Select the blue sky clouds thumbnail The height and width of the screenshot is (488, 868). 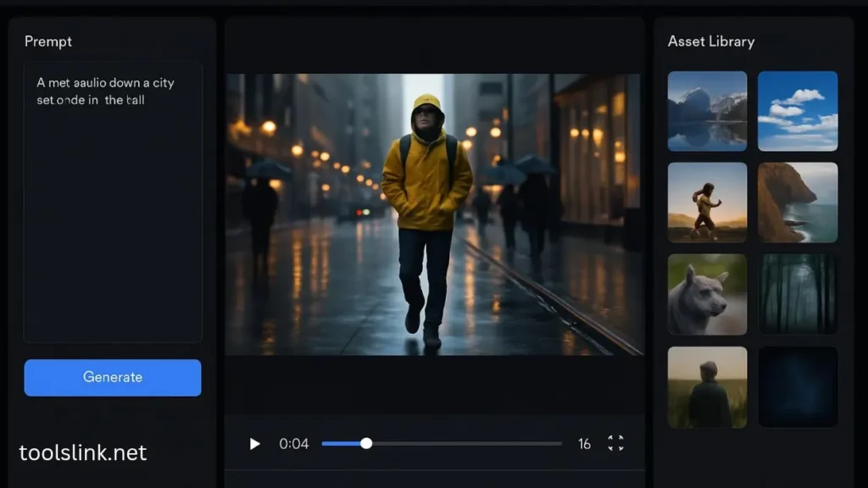pos(797,111)
